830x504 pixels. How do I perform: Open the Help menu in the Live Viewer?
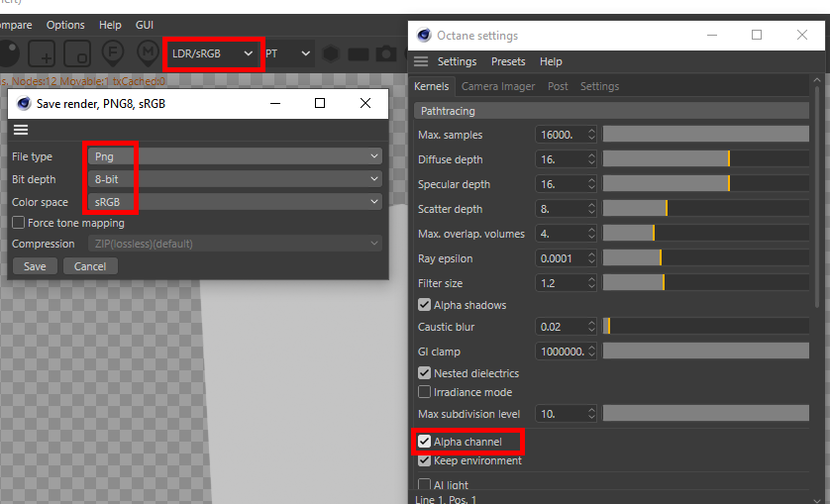pos(110,25)
